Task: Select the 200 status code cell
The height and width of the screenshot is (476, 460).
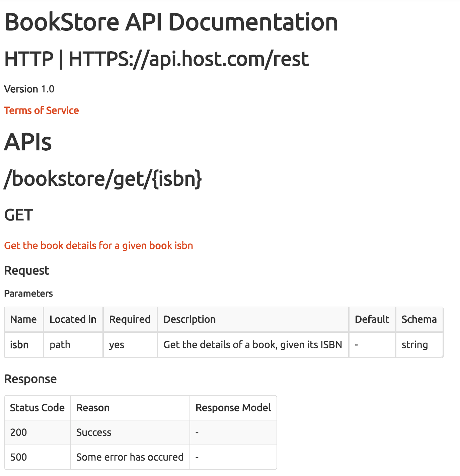Action: (x=37, y=432)
